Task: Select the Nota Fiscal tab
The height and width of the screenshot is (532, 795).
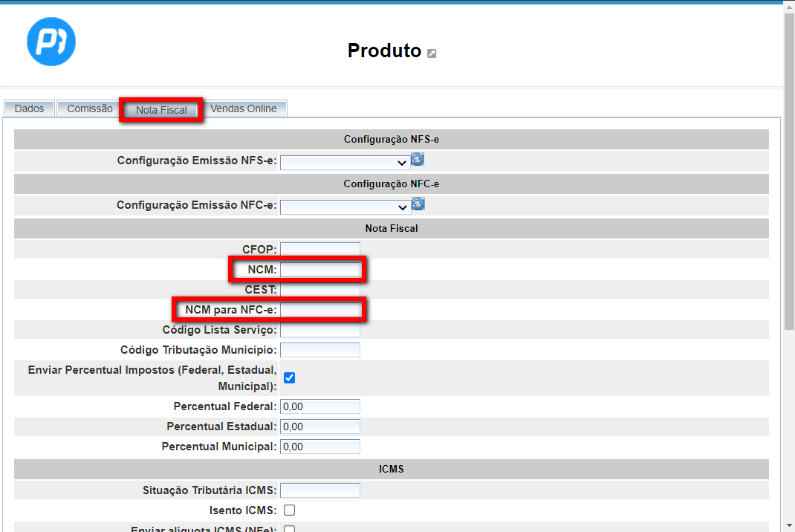Action: (161, 110)
